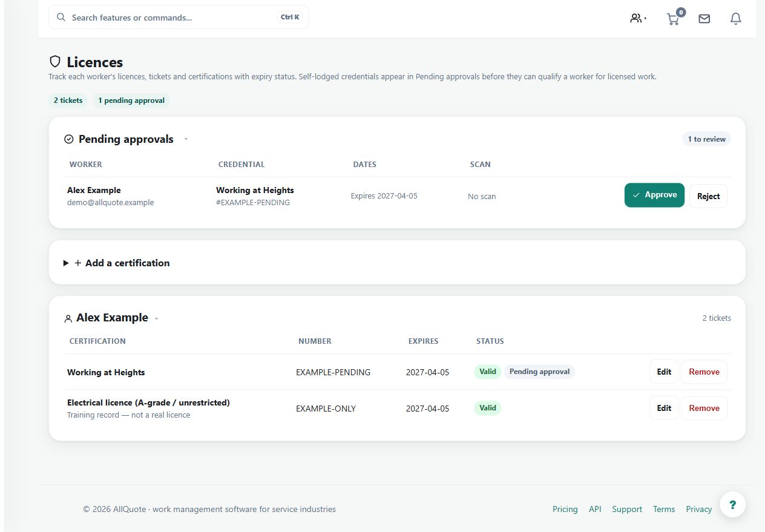This screenshot has width=765, height=532.
Task: Reject the Working at Heights credential
Action: pyautogui.click(x=708, y=196)
